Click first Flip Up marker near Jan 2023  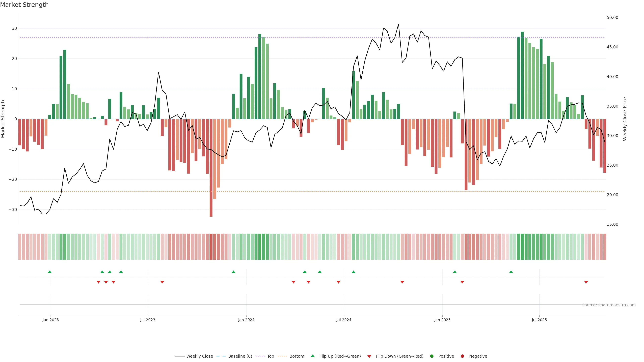tap(50, 272)
